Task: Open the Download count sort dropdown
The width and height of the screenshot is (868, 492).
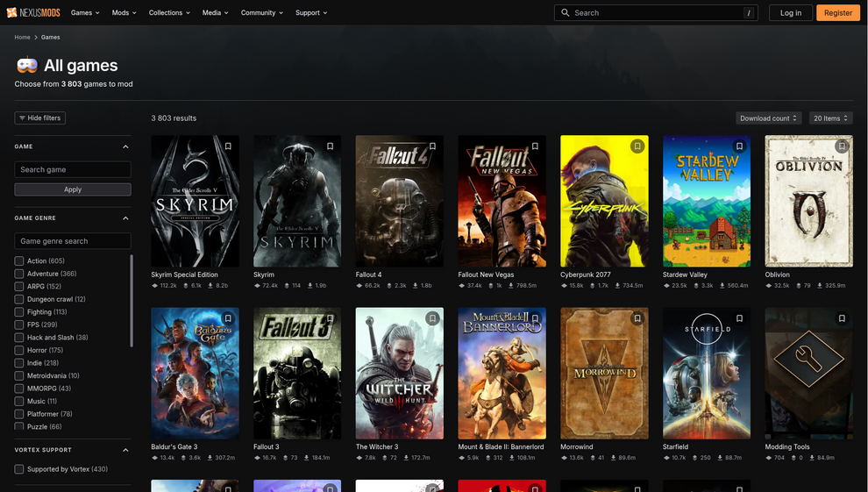Action: click(768, 118)
